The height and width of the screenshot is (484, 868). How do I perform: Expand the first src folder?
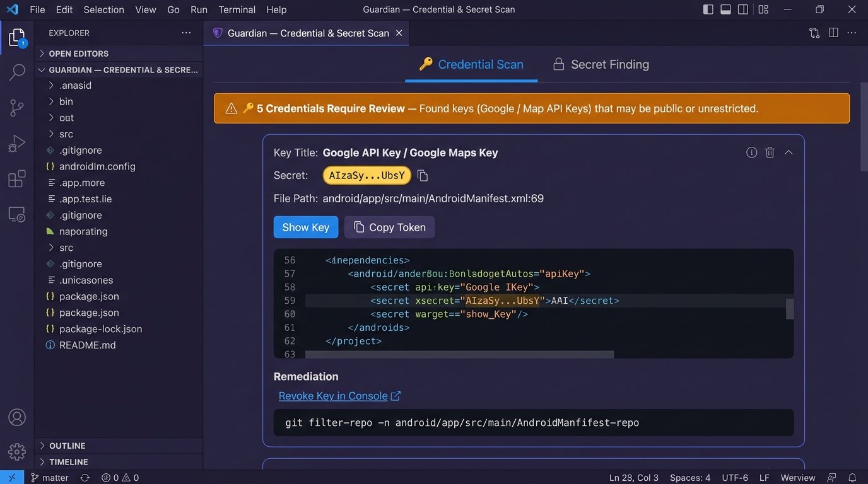point(119,134)
